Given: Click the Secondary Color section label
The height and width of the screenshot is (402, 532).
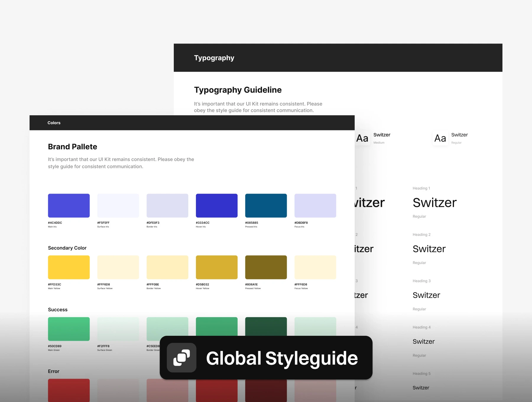Looking at the screenshot, I should [67, 248].
